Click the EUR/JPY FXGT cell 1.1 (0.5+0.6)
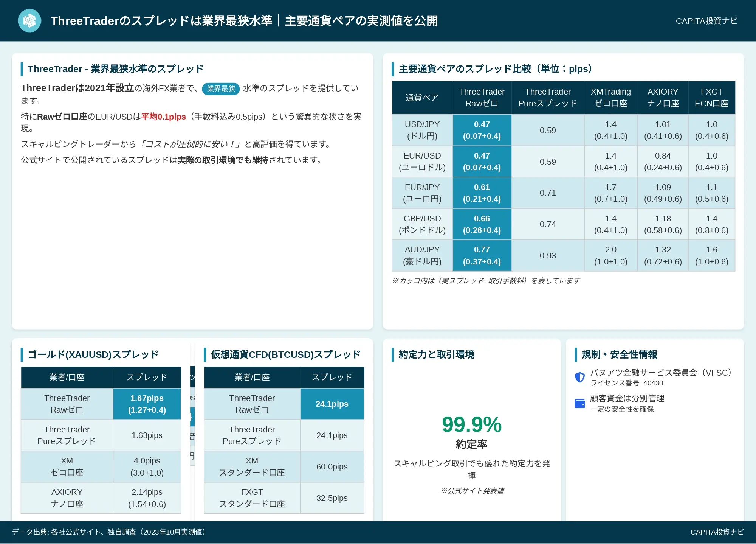 point(712,193)
